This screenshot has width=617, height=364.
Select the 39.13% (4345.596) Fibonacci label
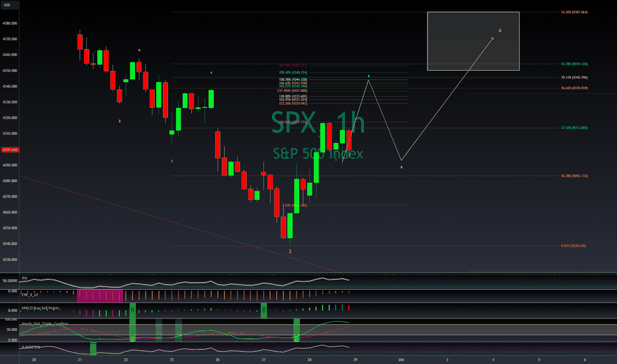(574, 77)
